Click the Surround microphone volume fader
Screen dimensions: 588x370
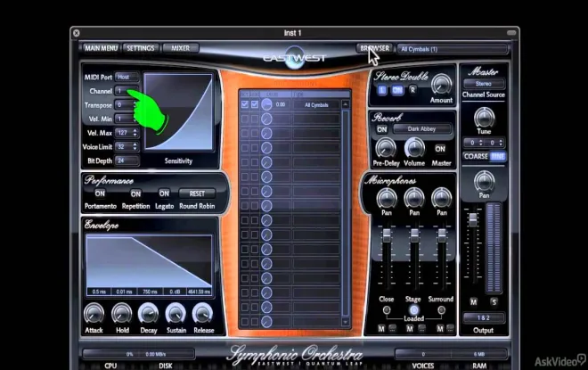point(442,235)
